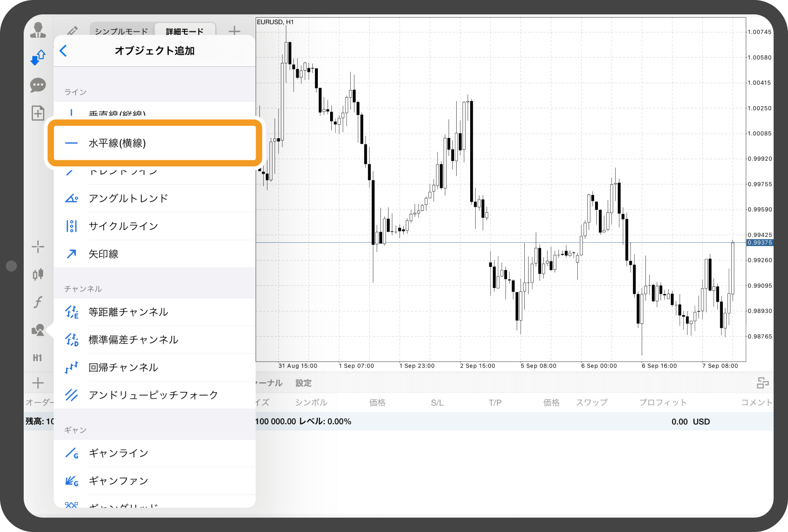Add a new tab with plus button
This screenshot has height=532, width=788.
pyautogui.click(x=234, y=31)
